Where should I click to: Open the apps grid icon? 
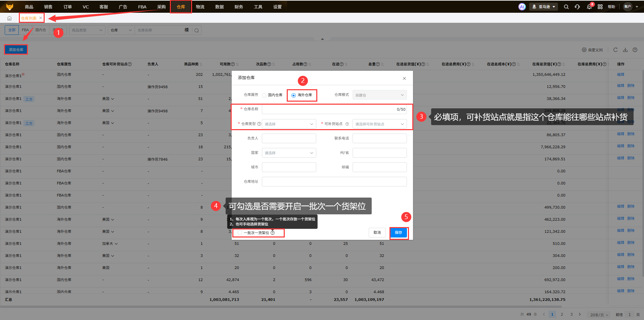point(600,7)
